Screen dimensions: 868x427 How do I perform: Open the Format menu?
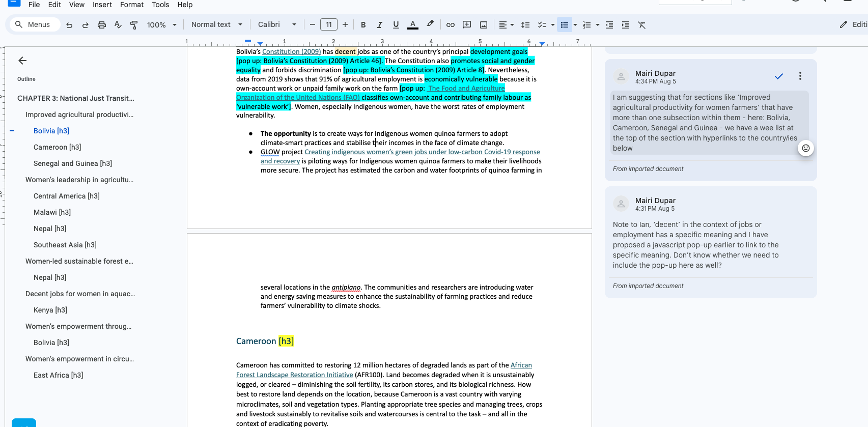132,5
